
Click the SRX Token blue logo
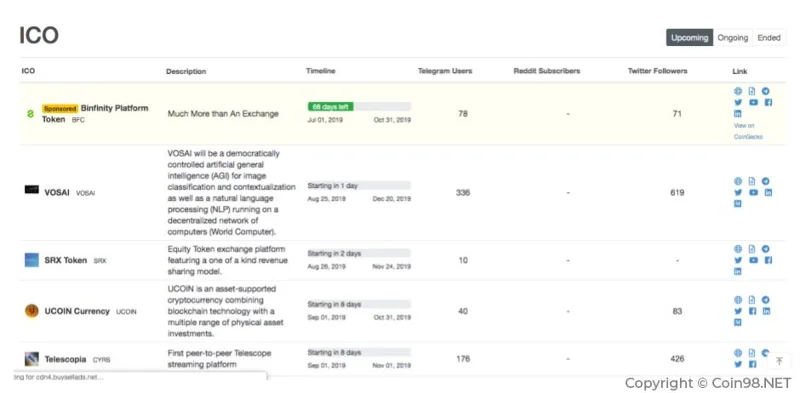point(32,260)
